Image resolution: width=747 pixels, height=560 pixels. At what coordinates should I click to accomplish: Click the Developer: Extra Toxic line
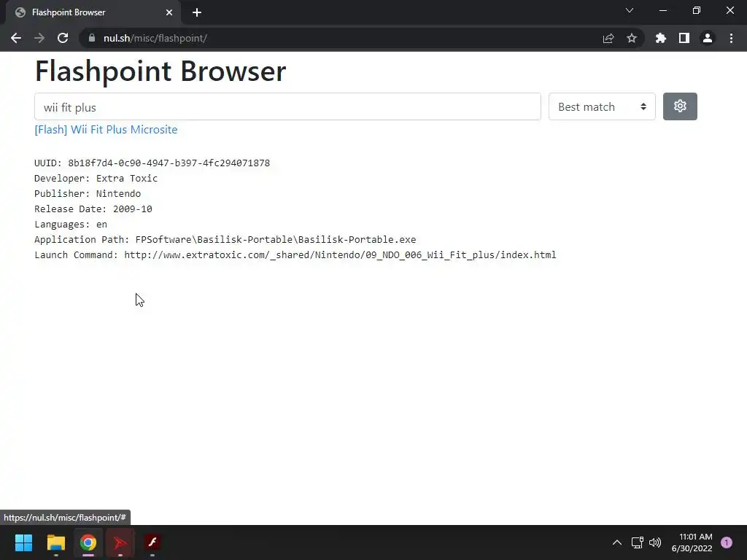click(x=96, y=178)
